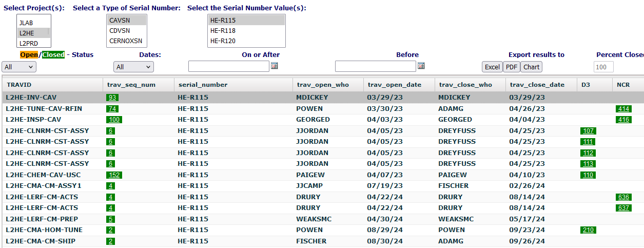
Task: Export results as PDF
Action: click(512, 67)
